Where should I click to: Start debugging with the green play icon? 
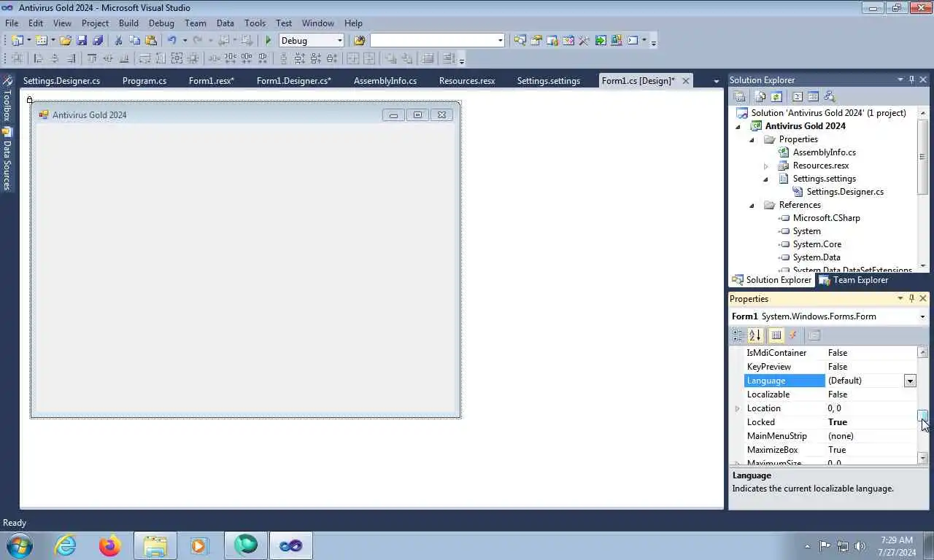[268, 40]
